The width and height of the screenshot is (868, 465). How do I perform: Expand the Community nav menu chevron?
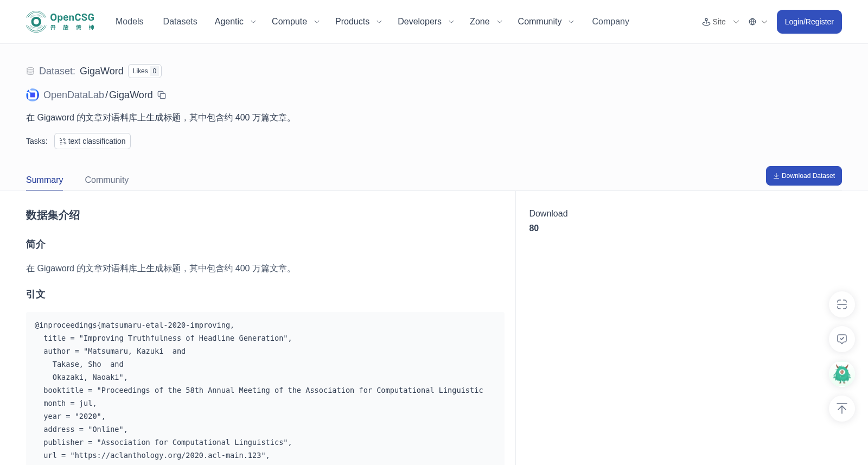[571, 22]
